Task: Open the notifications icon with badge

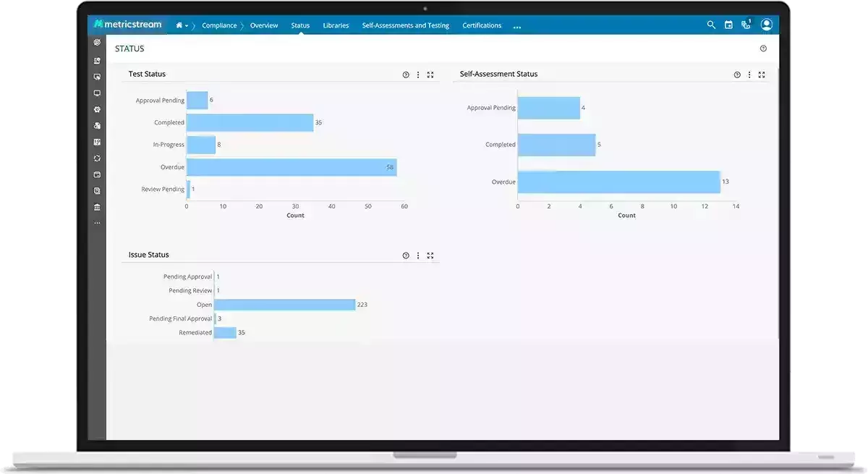Action: click(x=746, y=24)
